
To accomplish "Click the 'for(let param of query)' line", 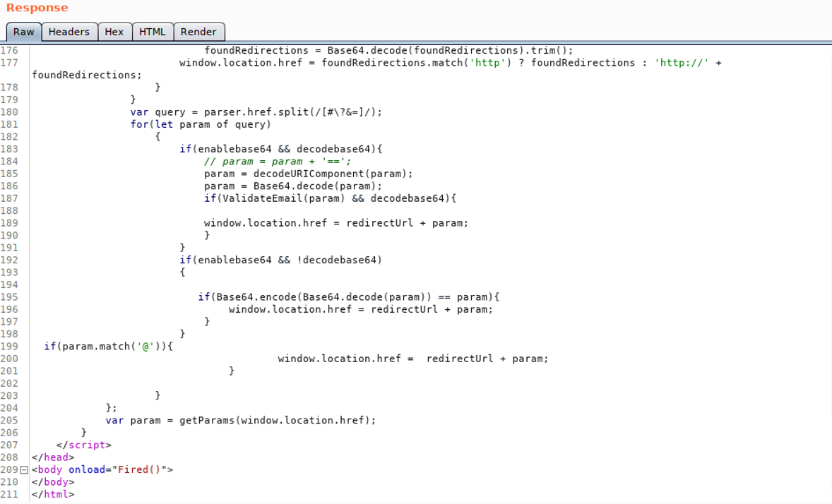I will point(201,125).
